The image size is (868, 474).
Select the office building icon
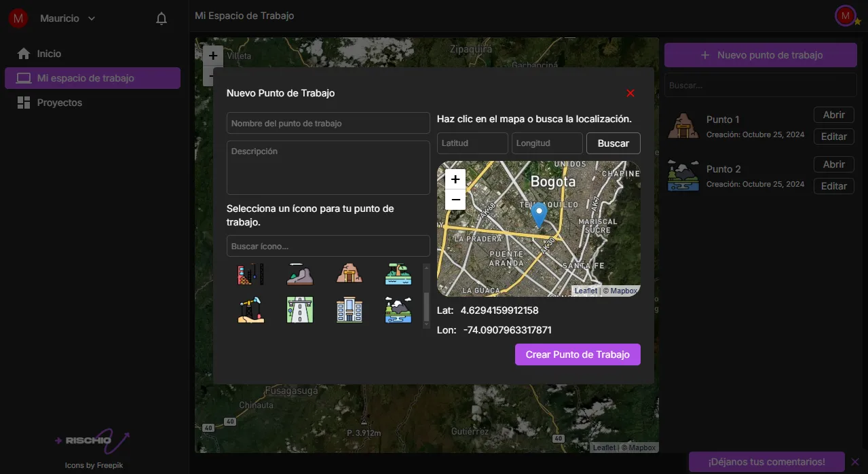tap(349, 310)
